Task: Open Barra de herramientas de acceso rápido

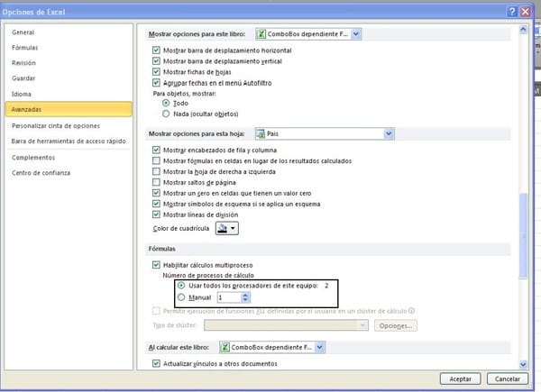Action: [69, 141]
